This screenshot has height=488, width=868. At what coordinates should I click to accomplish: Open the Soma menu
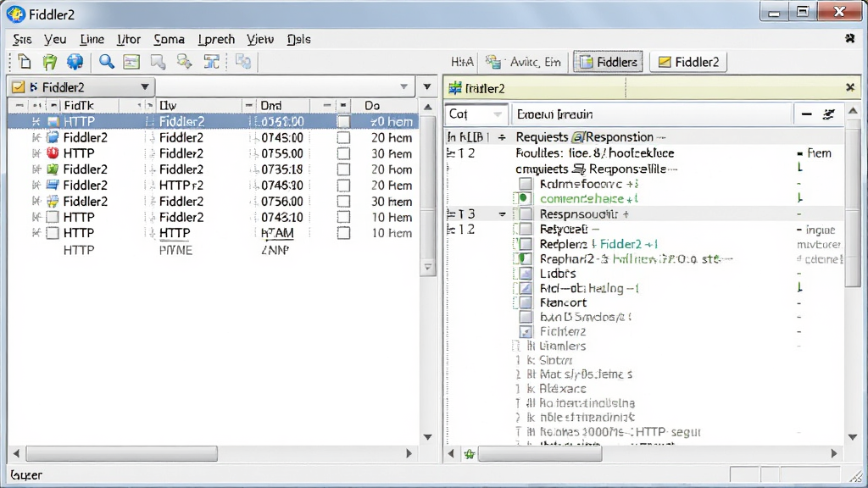pos(169,39)
